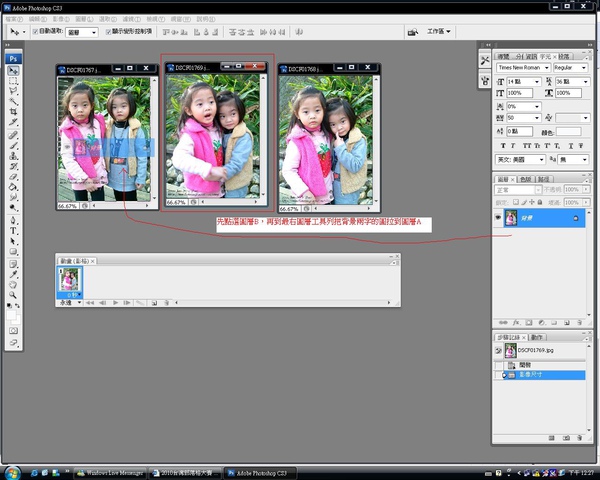Select the Hand tool
600x480 pixels.
pyautogui.click(x=13, y=285)
